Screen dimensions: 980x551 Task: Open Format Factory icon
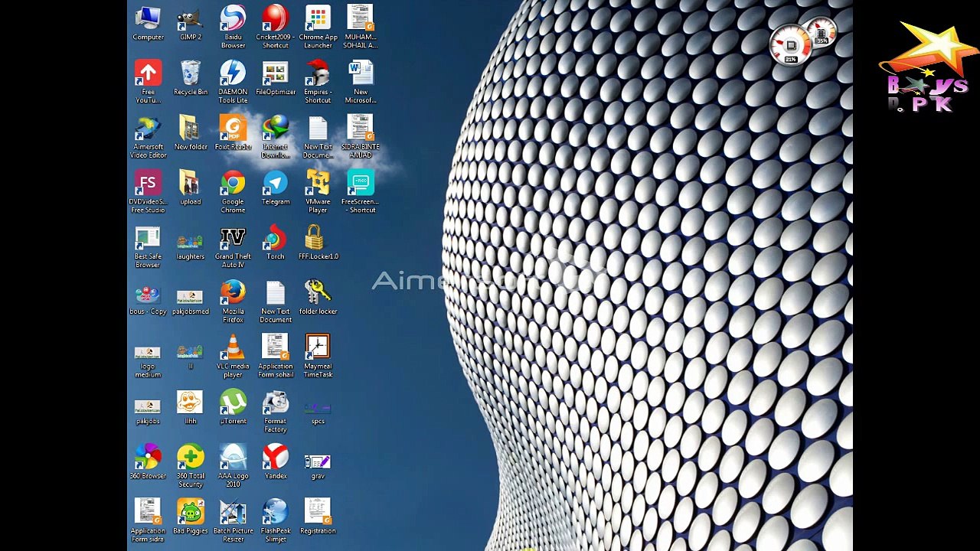[276, 411]
